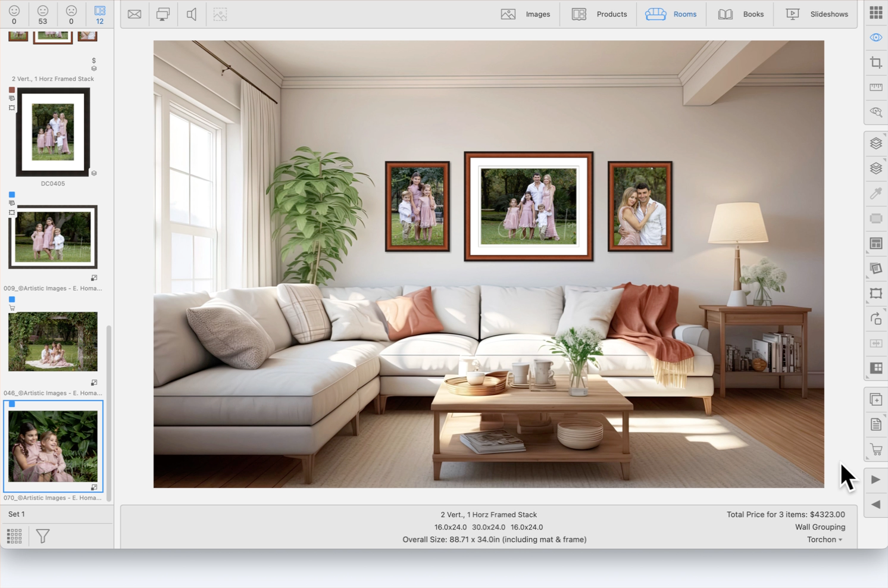The image size is (888, 588).
Task: Click the shopping cart icon in right toolbar
Action: coord(876,450)
